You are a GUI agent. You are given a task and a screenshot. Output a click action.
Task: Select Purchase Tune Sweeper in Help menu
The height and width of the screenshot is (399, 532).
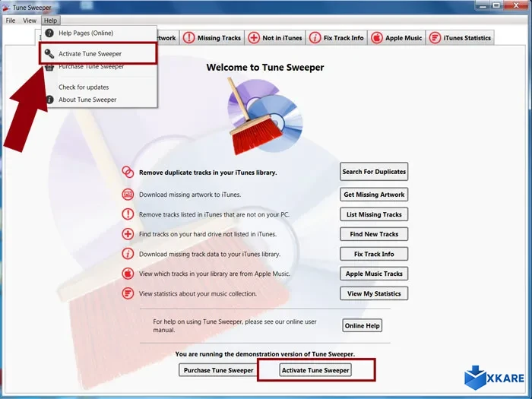pos(98,67)
